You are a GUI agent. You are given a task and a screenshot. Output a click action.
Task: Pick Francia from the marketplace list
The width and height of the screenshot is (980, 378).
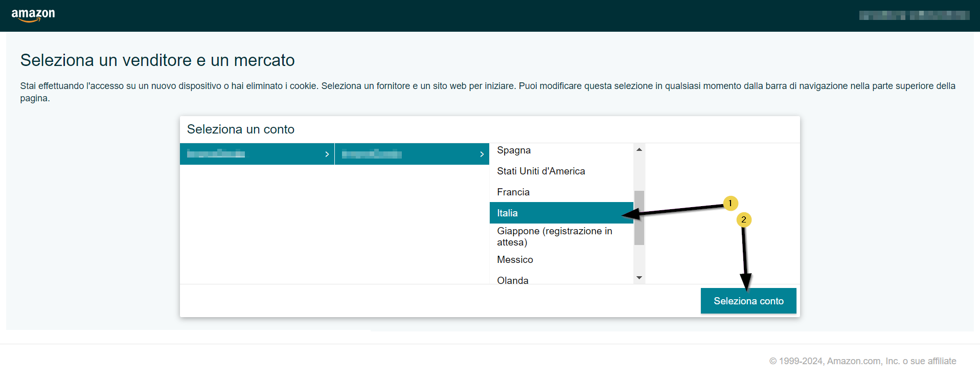tap(513, 192)
